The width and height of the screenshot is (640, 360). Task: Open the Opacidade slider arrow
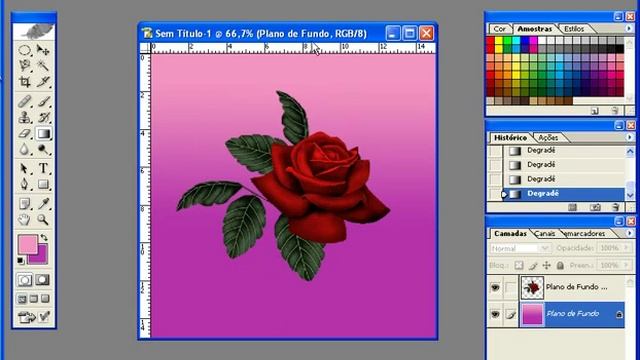(626, 248)
